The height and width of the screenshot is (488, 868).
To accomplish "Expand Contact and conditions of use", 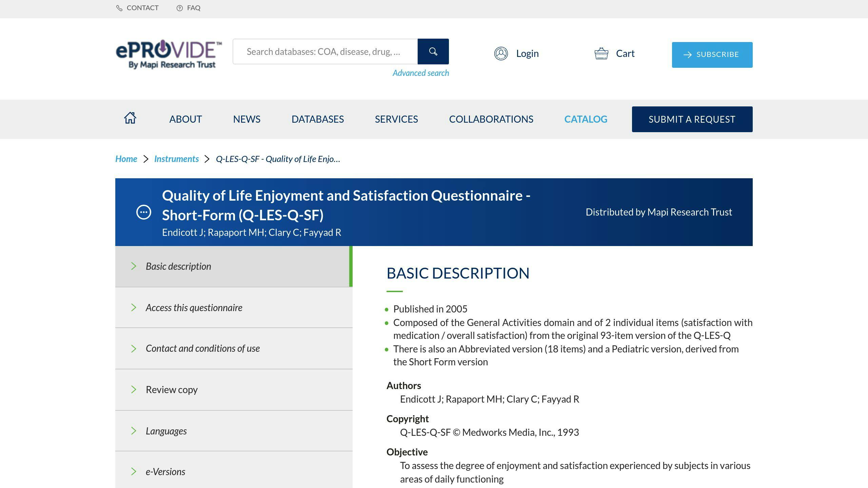I will tap(234, 348).
